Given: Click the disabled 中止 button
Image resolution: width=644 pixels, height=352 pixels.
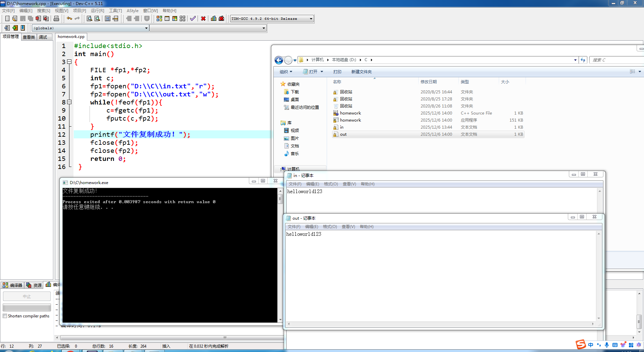Looking at the screenshot, I should coord(27,296).
